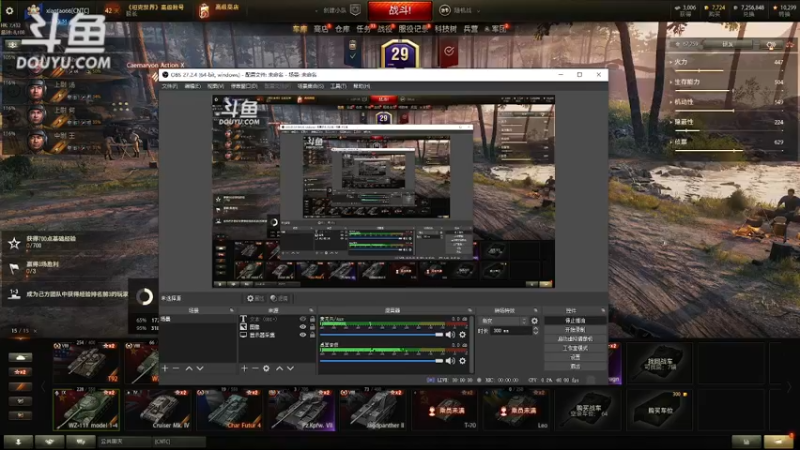Move the scene up in list

pos(189,368)
